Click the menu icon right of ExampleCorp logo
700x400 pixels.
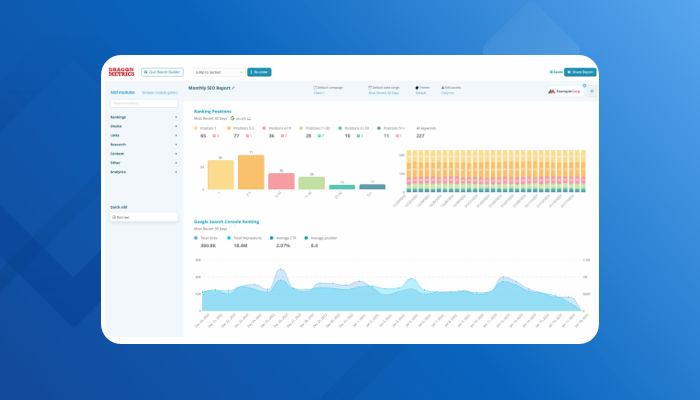point(591,91)
